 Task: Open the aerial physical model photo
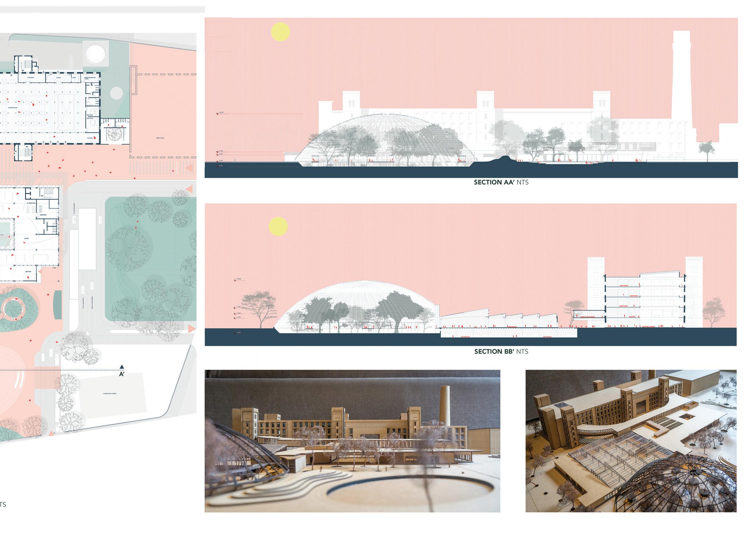[x=631, y=441]
